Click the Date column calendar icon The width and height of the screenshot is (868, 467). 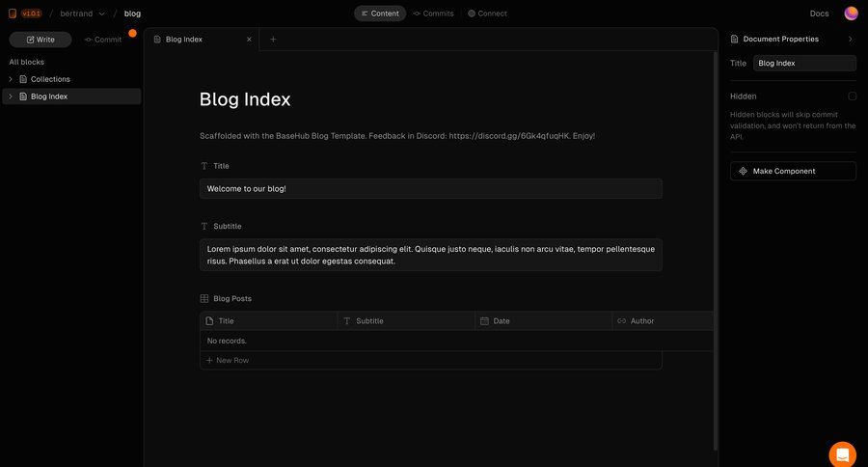[484, 321]
